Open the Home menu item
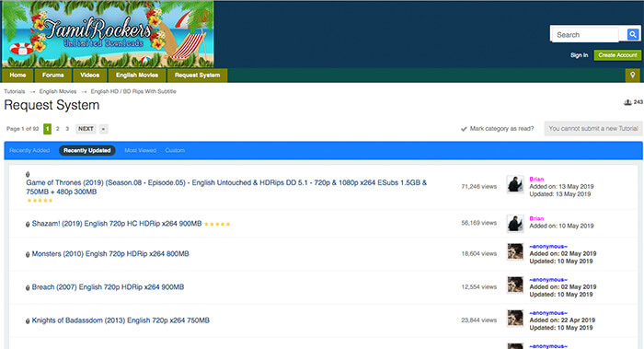Viewport: 644px width, 349px height. [17, 76]
